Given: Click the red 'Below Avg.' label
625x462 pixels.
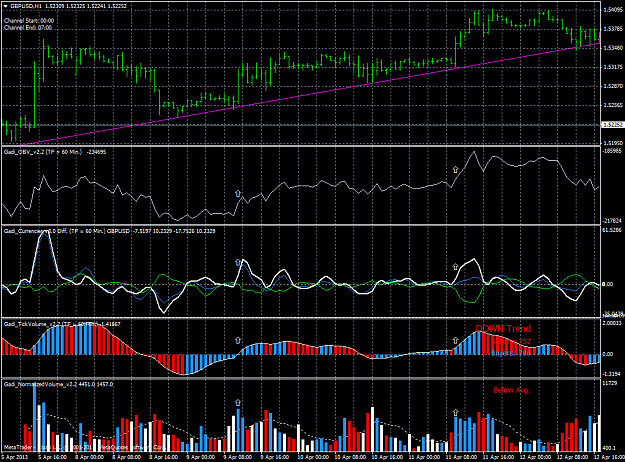Looking at the screenshot, I should coord(512,390).
